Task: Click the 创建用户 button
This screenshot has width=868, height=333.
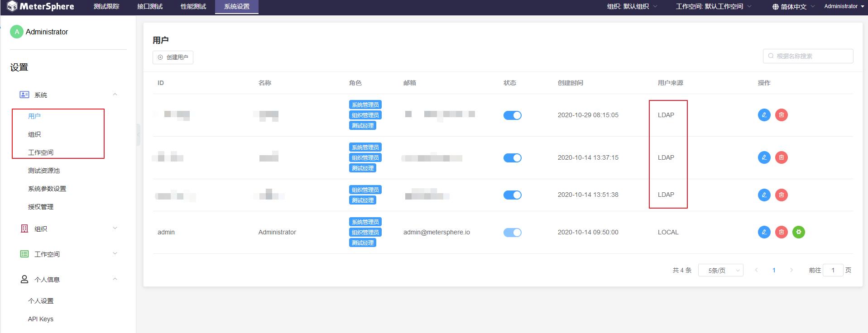Action: pyautogui.click(x=173, y=57)
